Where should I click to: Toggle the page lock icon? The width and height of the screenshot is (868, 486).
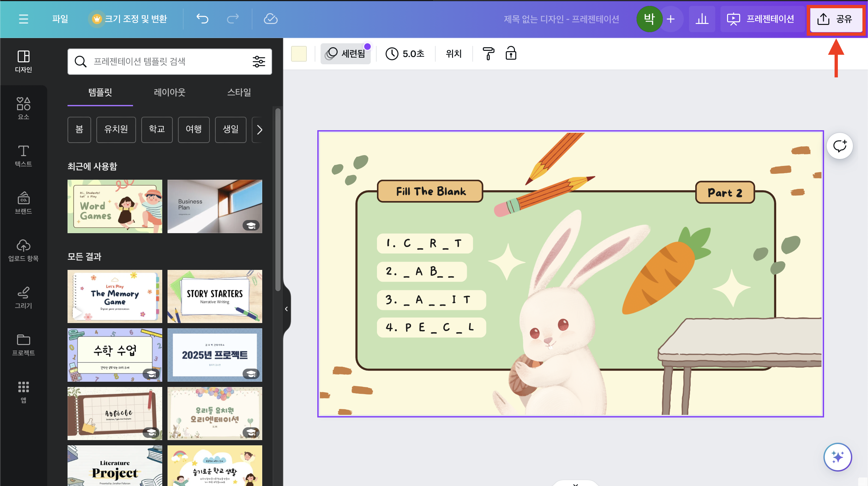[x=511, y=53]
